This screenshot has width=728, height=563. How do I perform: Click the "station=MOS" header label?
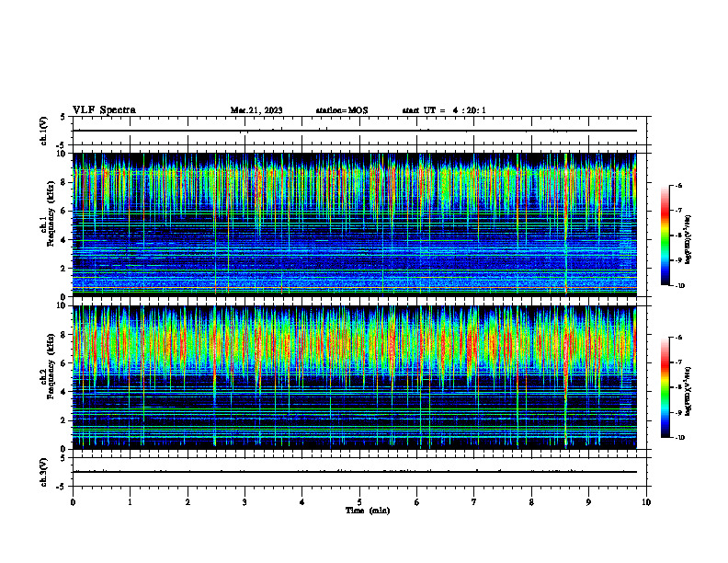click(x=342, y=110)
